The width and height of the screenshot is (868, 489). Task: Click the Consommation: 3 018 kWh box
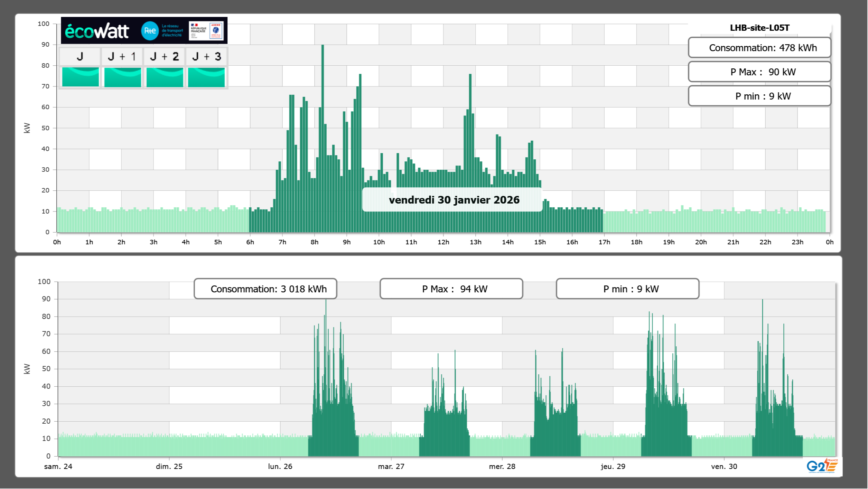coord(265,289)
